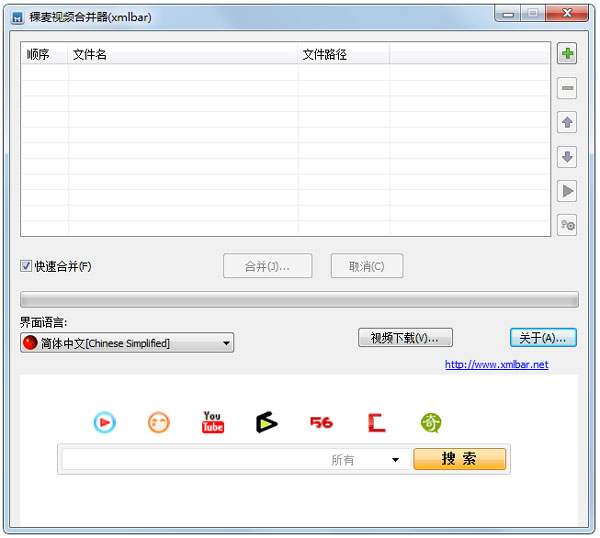This screenshot has width=600, height=538.
Task: Select the red bracket site icon
Action: click(x=377, y=422)
